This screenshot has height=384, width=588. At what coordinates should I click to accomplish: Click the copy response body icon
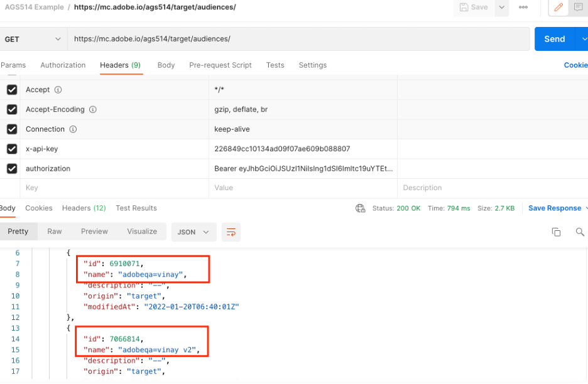tap(556, 232)
